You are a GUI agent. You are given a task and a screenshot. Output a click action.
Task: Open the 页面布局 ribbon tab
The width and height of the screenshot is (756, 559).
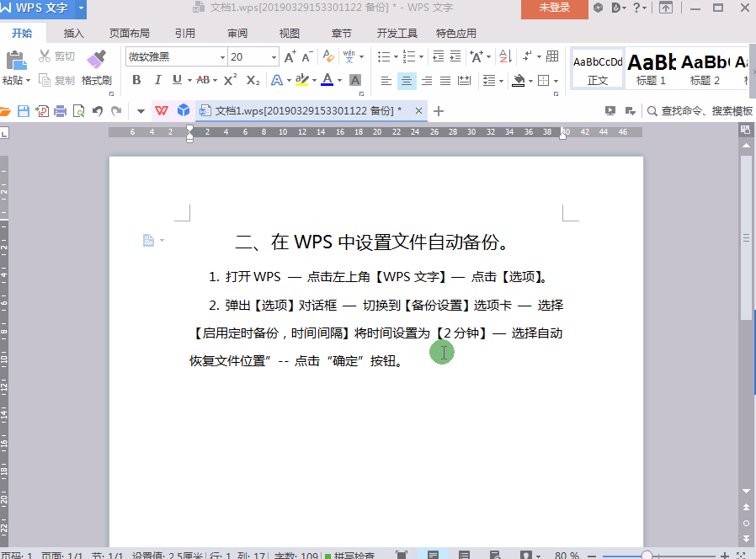point(130,33)
